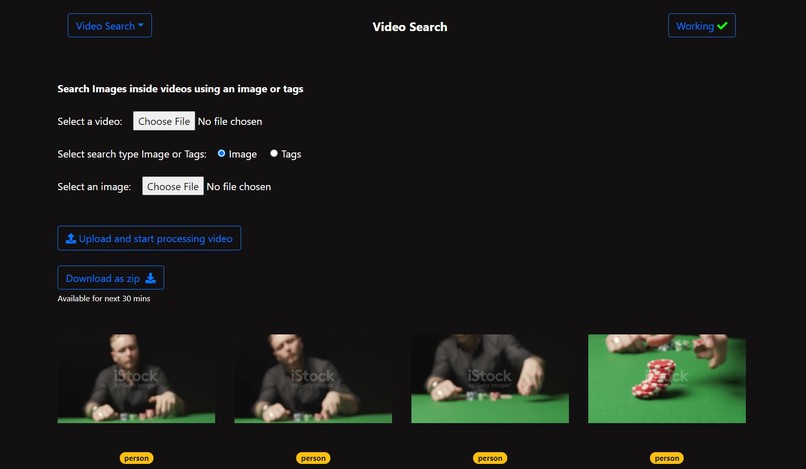Click the upload arrow icon

click(71, 239)
